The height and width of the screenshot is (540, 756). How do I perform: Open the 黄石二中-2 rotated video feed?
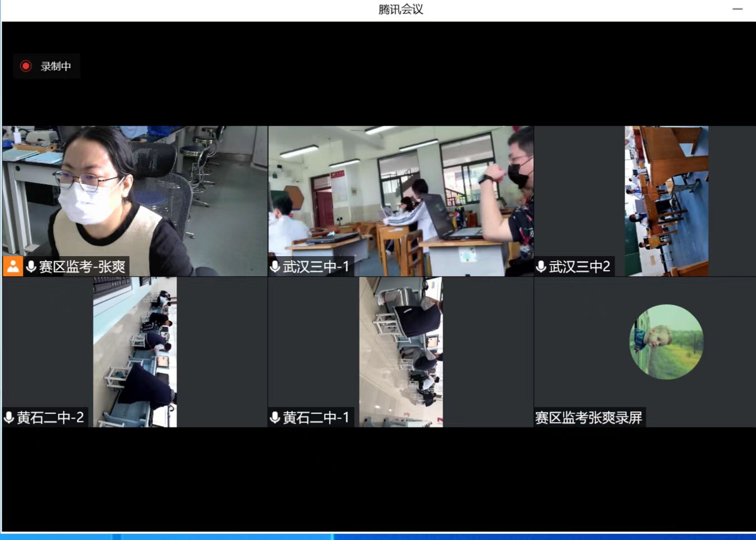pos(135,352)
